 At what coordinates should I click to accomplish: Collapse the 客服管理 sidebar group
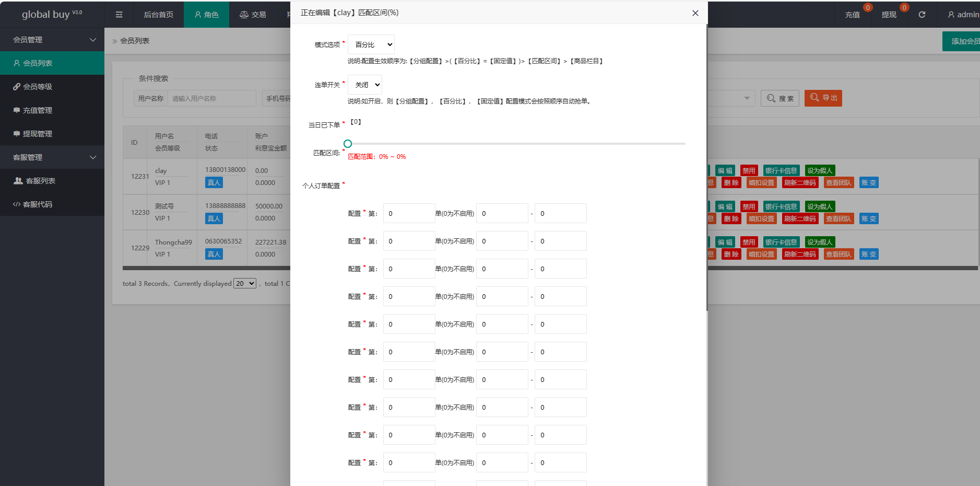click(x=52, y=157)
